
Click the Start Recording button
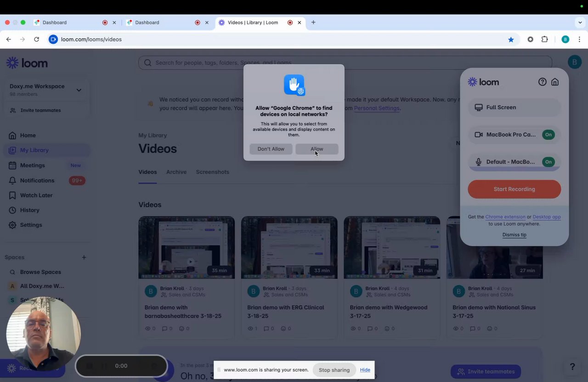pos(514,189)
